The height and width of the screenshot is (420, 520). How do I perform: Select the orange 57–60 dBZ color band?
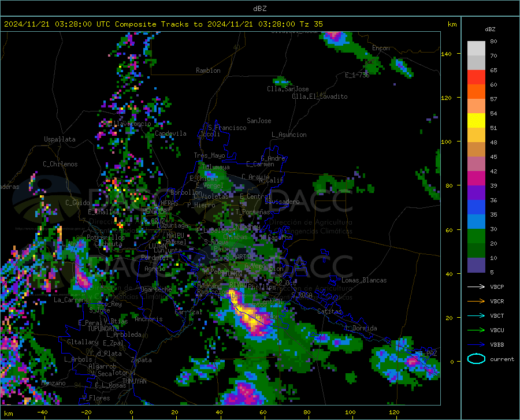476,92
